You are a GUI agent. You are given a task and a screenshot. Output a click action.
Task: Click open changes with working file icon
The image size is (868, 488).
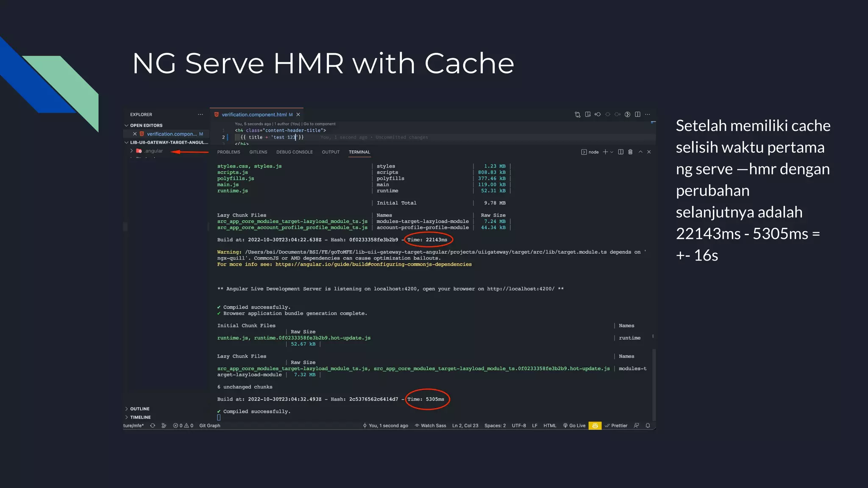click(x=588, y=114)
